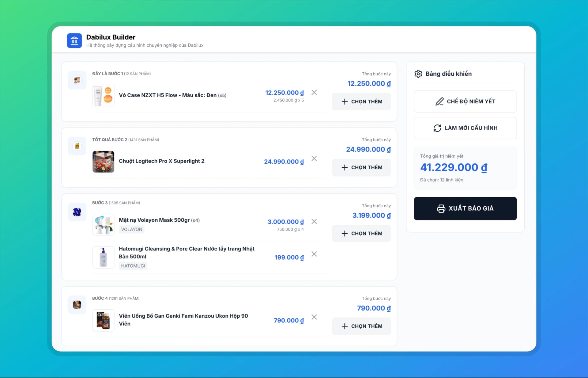Click the Dabilux Builder bank icon in header
The height and width of the screenshot is (378, 588).
pyautogui.click(x=74, y=40)
